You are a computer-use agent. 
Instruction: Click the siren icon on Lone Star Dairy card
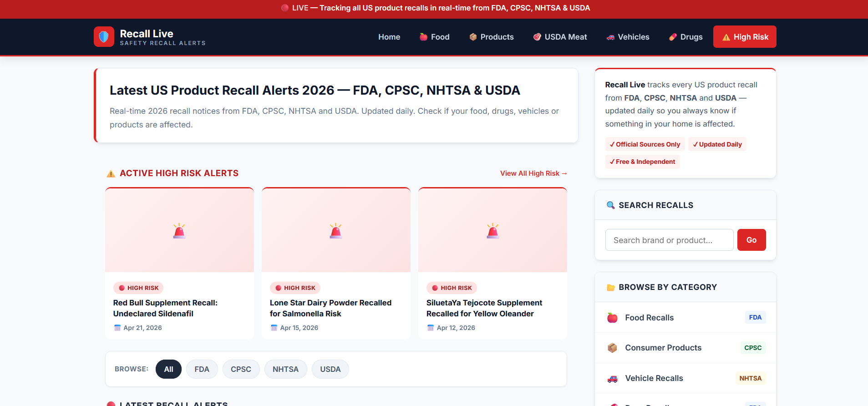tap(336, 231)
